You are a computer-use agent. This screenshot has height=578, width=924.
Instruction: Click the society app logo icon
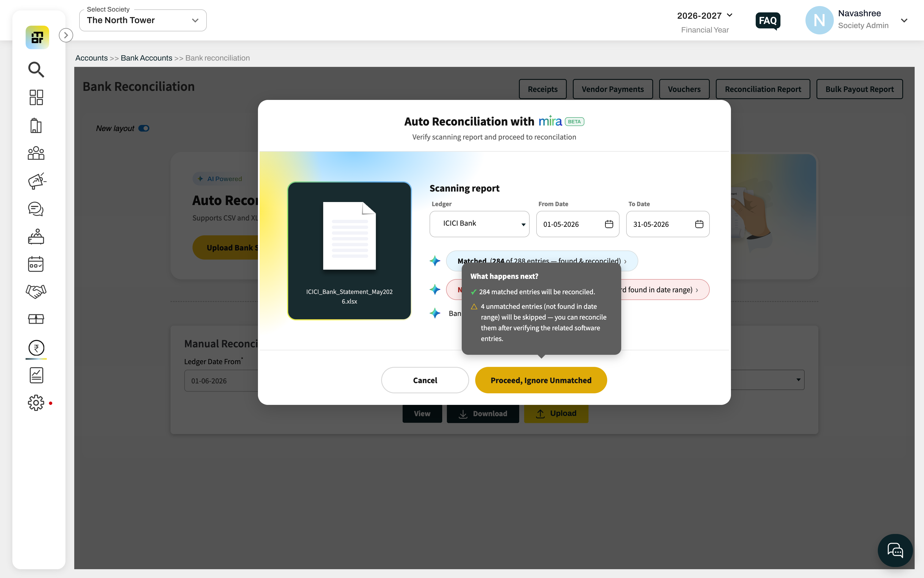click(37, 37)
